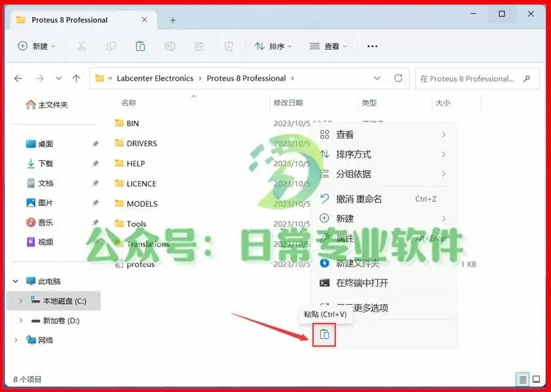551x392 pixels.
Task: Close the Proteus 8 Professional tab
Action: [x=144, y=20]
